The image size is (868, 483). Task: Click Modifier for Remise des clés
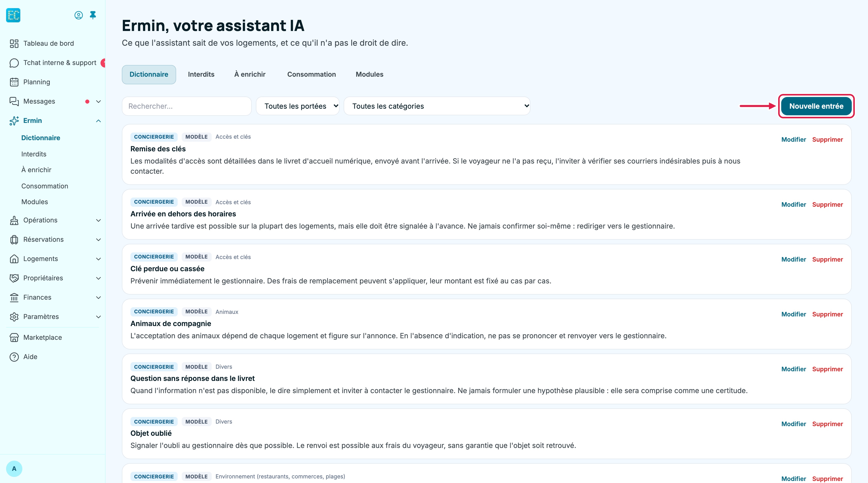click(794, 139)
